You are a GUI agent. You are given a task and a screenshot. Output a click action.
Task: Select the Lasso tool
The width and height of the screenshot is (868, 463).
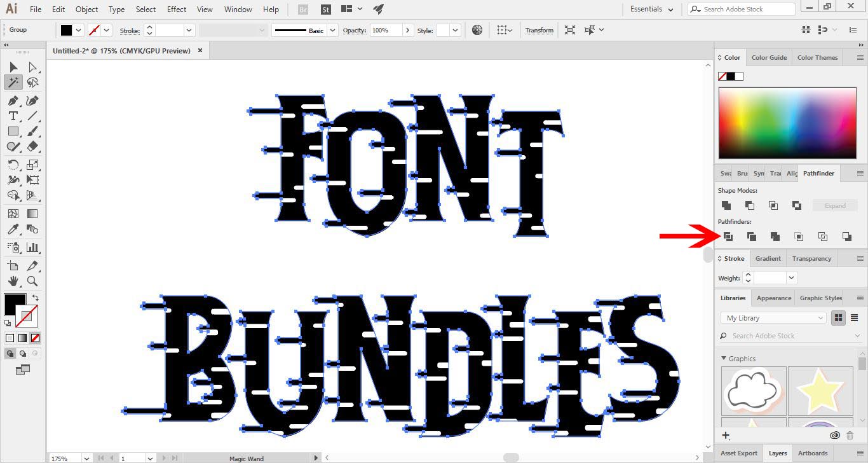click(32, 83)
